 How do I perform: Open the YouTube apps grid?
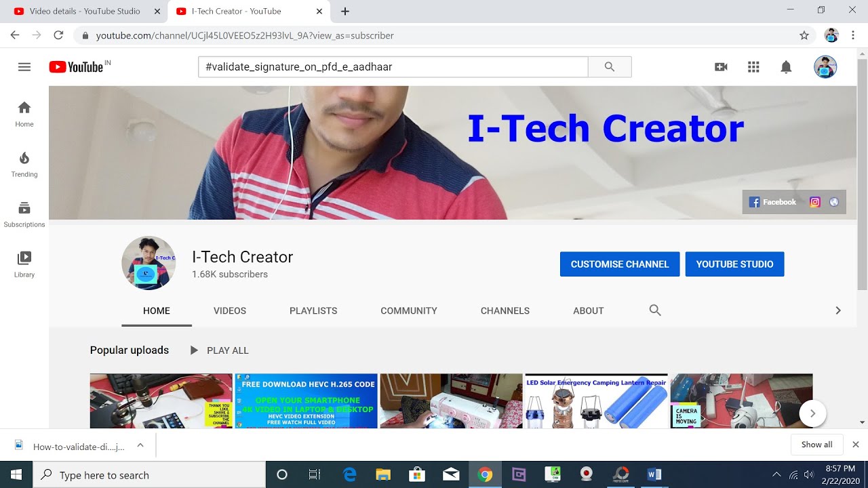(753, 66)
